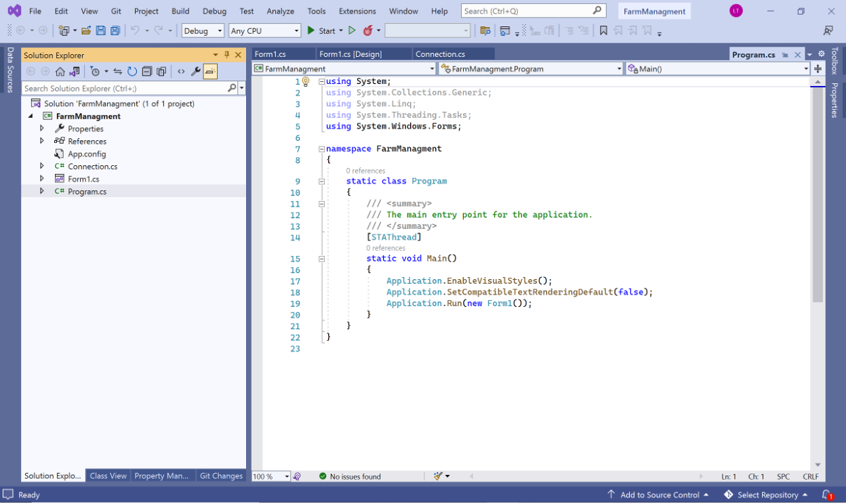This screenshot has width=846, height=504.
Task: Click Collapse All in Solution Explorer
Action: [x=146, y=72]
